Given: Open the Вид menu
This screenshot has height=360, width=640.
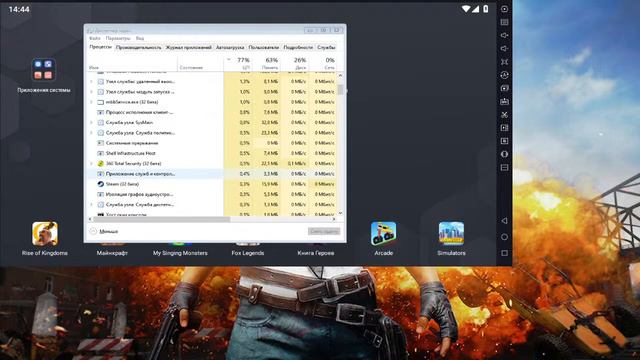Looking at the screenshot, I should coord(140,38).
